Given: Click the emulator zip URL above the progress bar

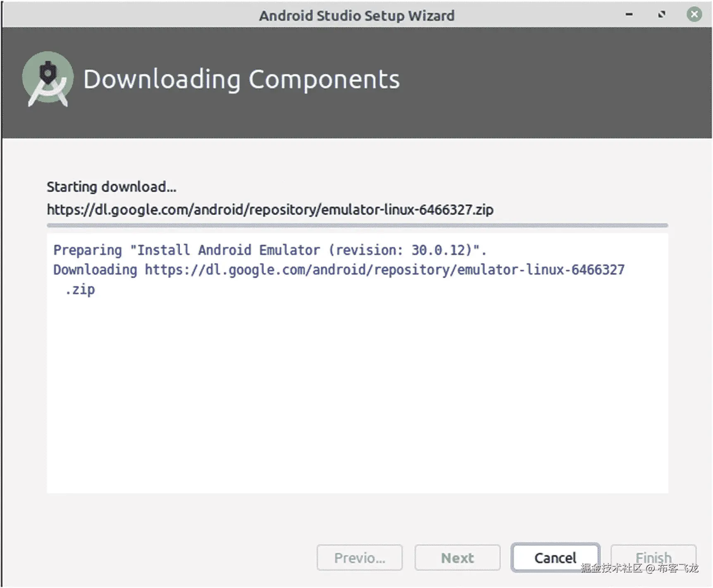Looking at the screenshot, I should [x=270, y=210].
